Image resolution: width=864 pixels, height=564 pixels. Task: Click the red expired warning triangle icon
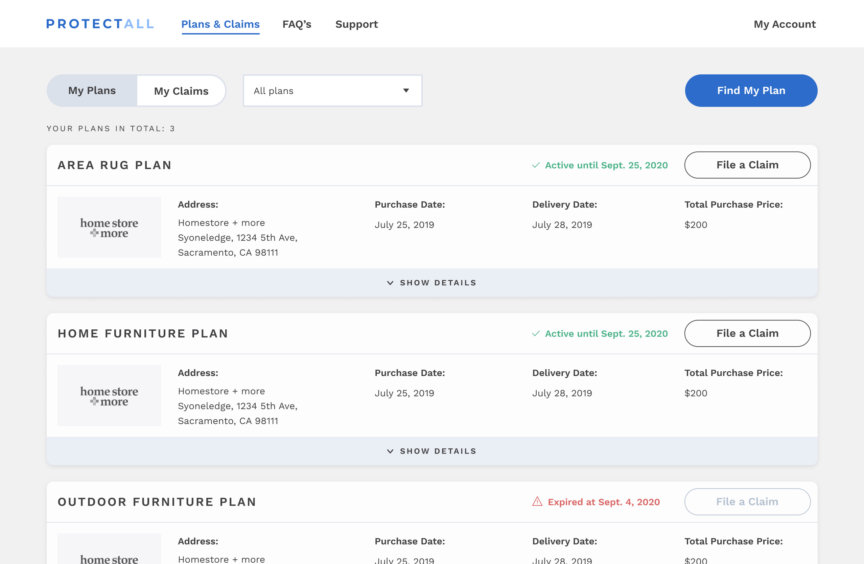click(537, 501)
